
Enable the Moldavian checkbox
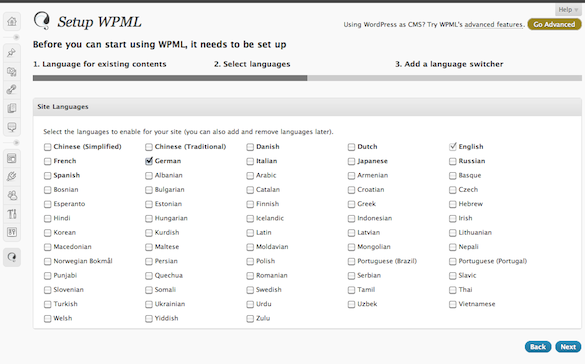(250, 247)
